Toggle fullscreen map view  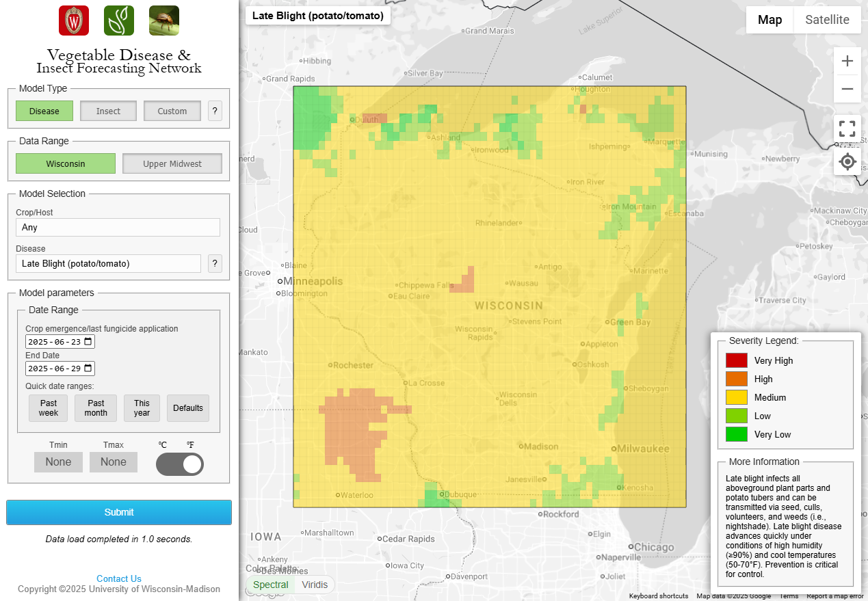[x=847, y=129]
